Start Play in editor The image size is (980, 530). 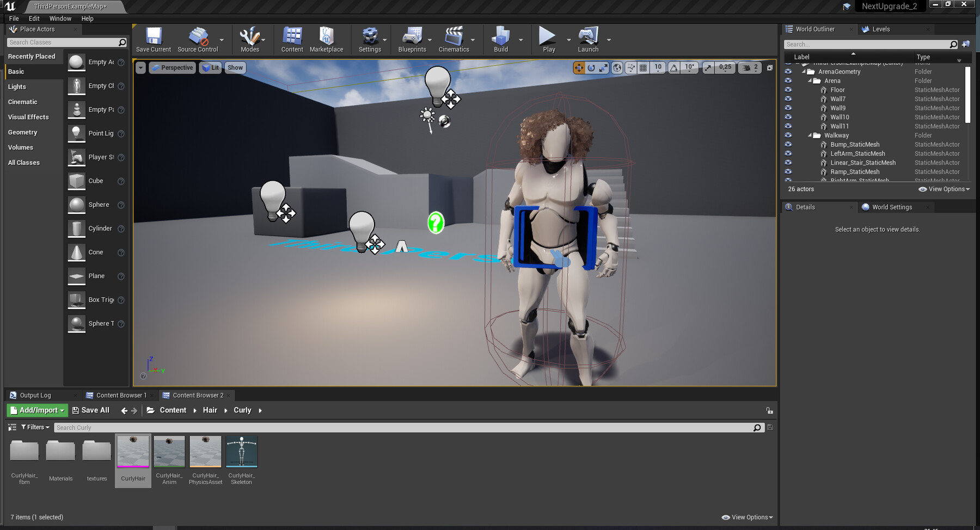tap(548, 39)
